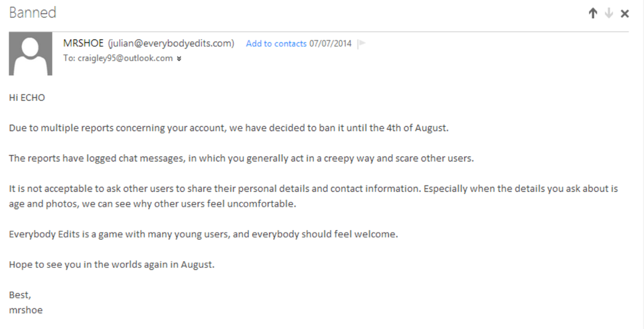Viewport: 644px width, 329px height.
Task: Click the Best, closing line
Action: tap(20, 295)
